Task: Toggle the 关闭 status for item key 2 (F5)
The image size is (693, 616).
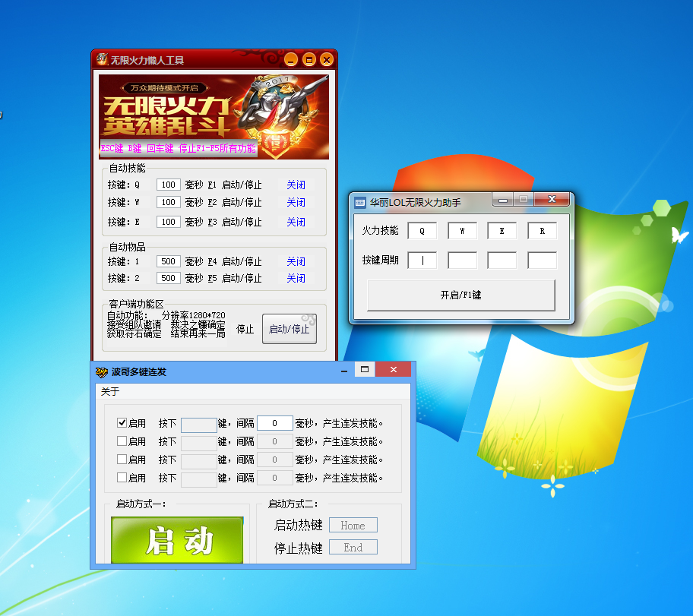Action: pos(296,279)
